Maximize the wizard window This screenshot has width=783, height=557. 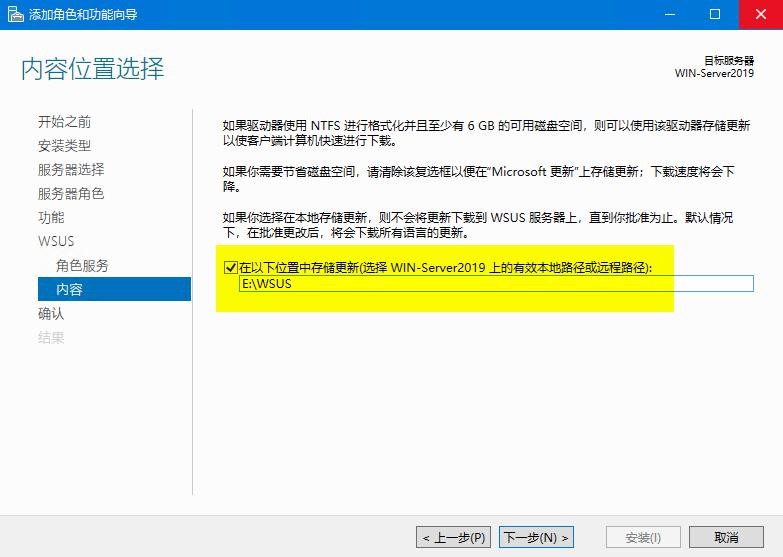click(715, 14)
